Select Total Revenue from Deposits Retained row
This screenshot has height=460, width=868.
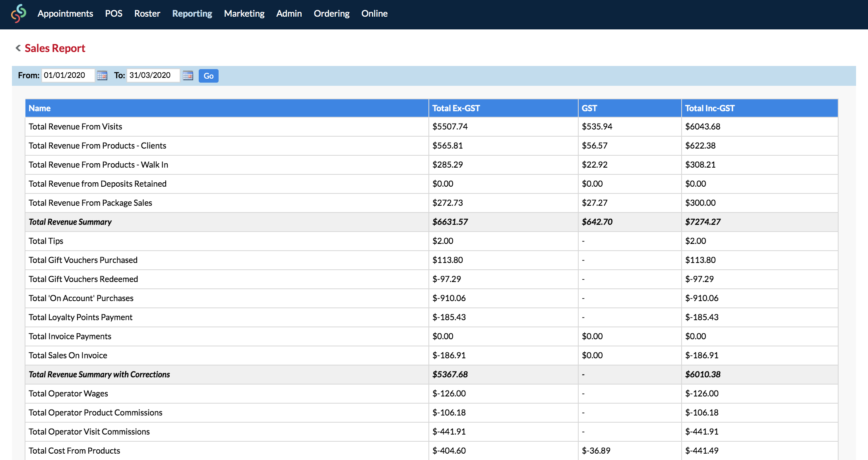(432, 184)
